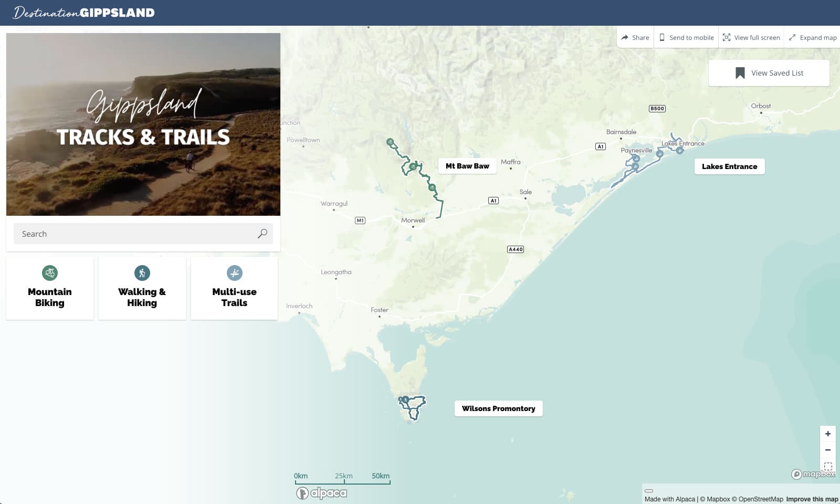
Task: Select the Walking & Hiking category icon
Action: [x=141, y=273]
